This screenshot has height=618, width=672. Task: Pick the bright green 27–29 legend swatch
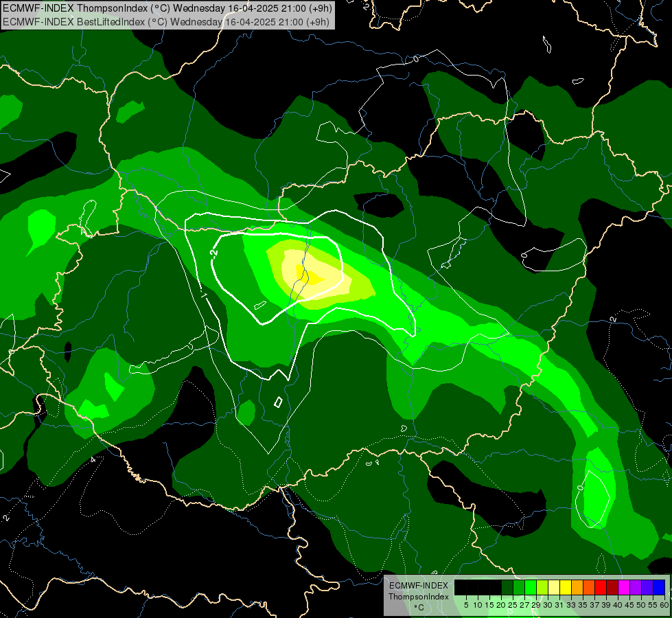(531, 587)
